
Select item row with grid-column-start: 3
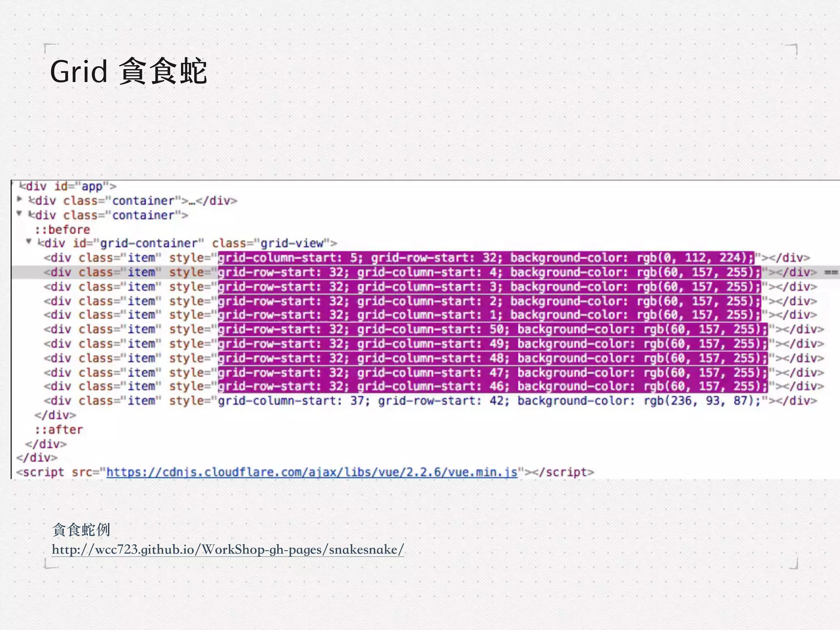click(x=431, y=287)
